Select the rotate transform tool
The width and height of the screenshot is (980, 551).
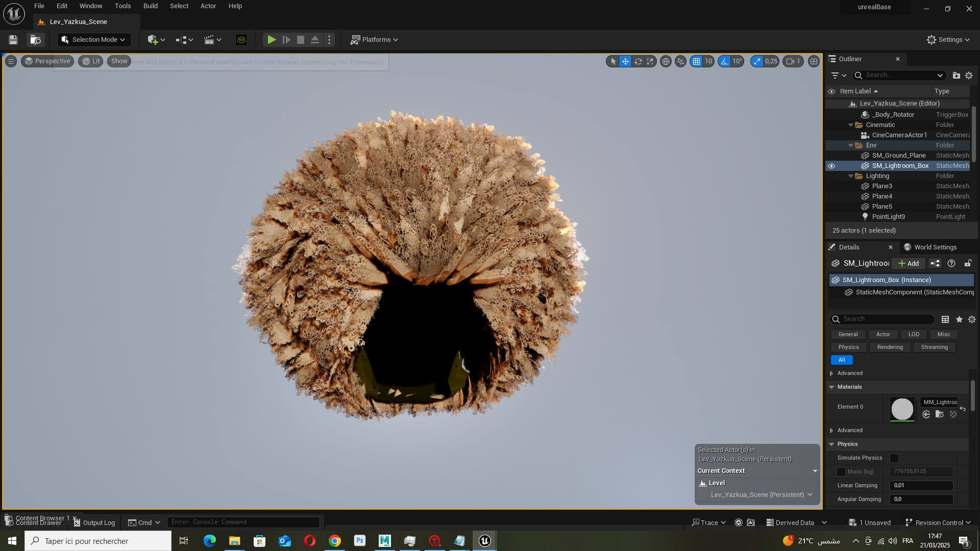click(638, 61)
